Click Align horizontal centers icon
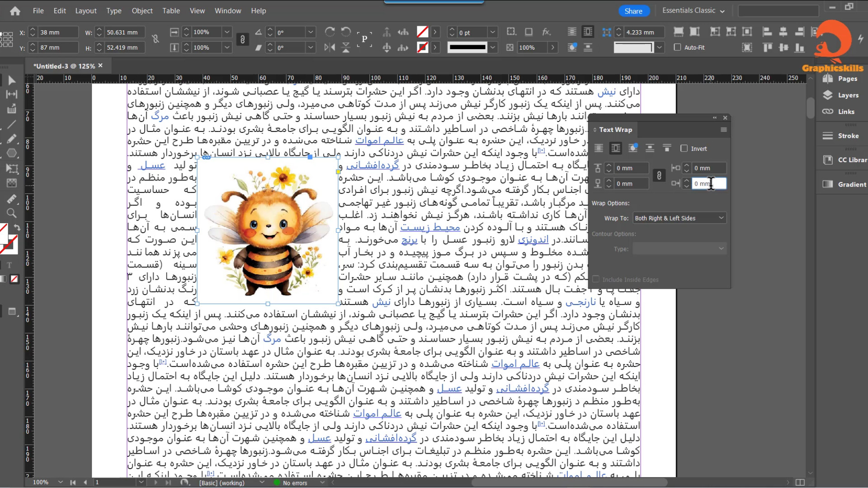 pyautogui.click(x=783, y=32)
